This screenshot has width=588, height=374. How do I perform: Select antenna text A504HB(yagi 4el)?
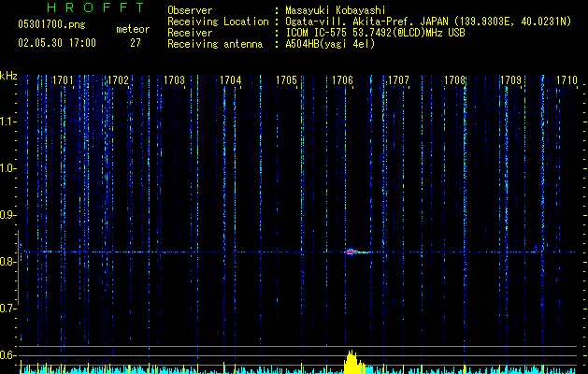click(330, 44)
